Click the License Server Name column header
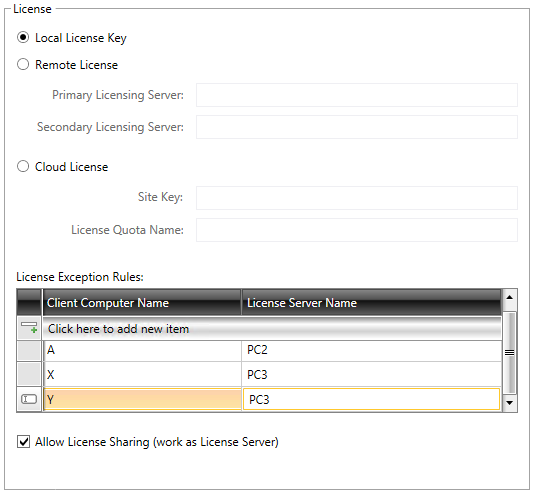The width and height of the screenshot is (535, 494). (x=372, y=303)
